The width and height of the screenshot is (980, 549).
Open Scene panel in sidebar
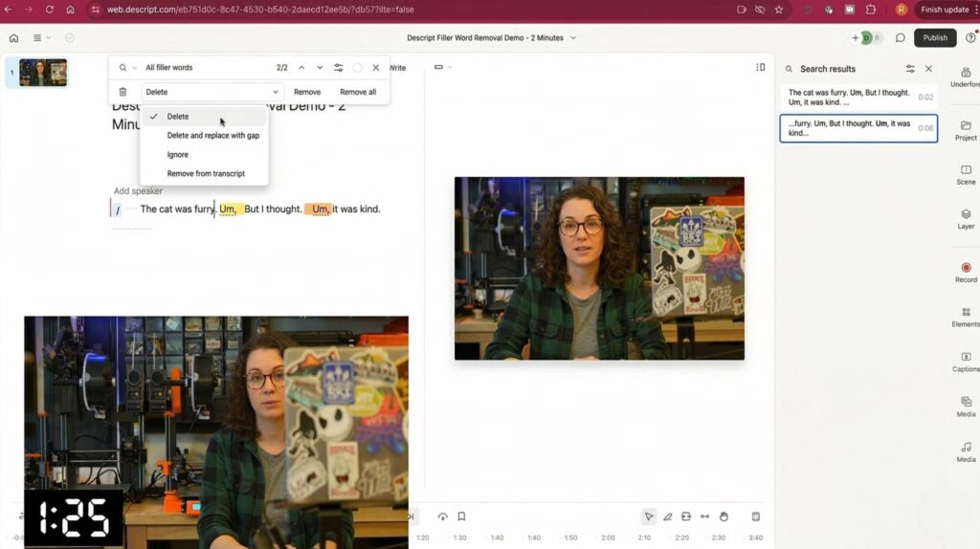[966, 175]
